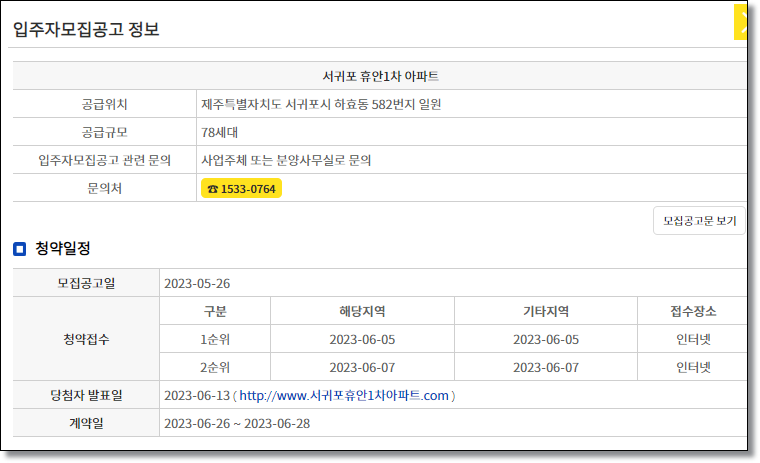
Task: Click the yellow phone number 1533-0764 badge
Action: tap(241, 189)
